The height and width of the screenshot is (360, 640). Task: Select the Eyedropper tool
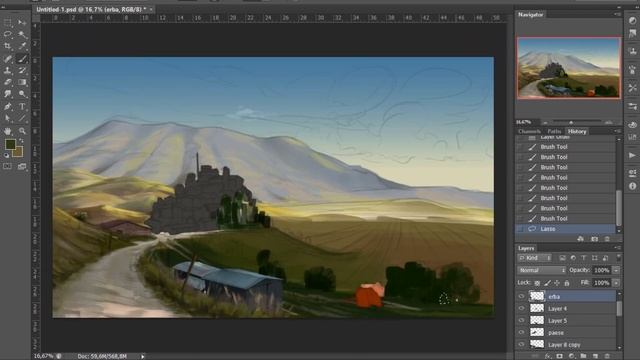tap(22, 46)
